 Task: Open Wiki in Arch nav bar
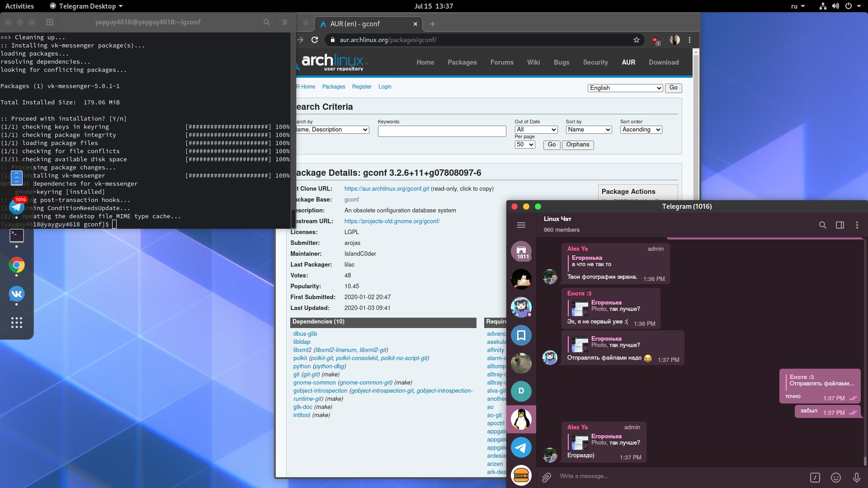tap(533, 62)
